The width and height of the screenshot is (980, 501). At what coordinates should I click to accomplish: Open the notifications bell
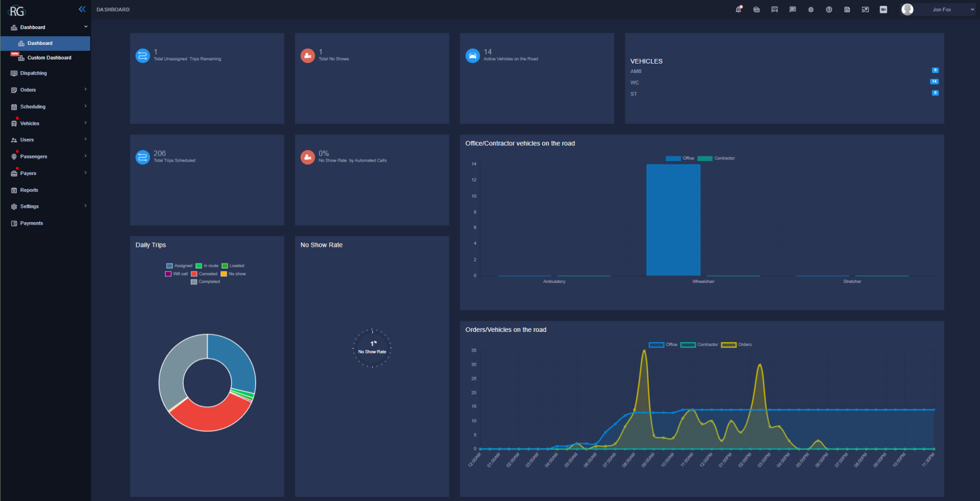[x=738, y=9]
